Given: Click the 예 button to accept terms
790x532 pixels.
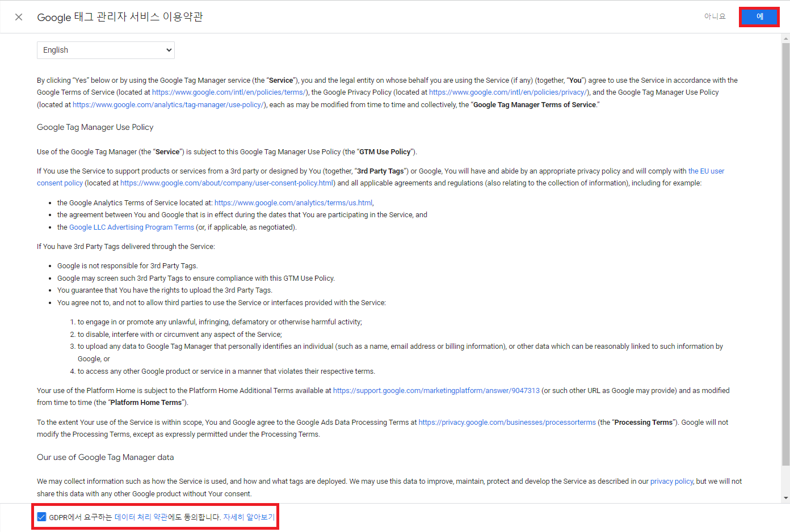Looking at the screenshot, I should point(759,16).
